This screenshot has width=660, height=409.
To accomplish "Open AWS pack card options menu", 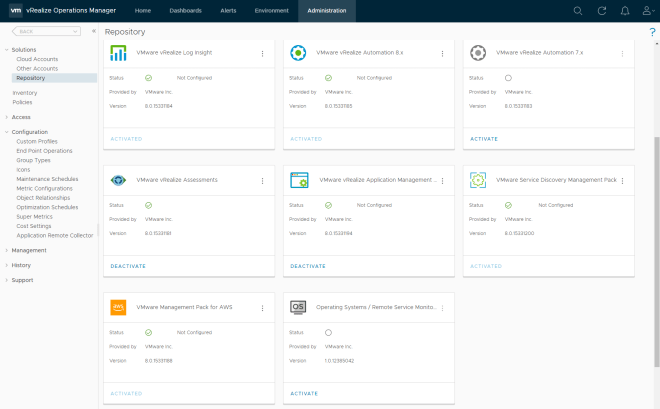I will coord(262,308).
